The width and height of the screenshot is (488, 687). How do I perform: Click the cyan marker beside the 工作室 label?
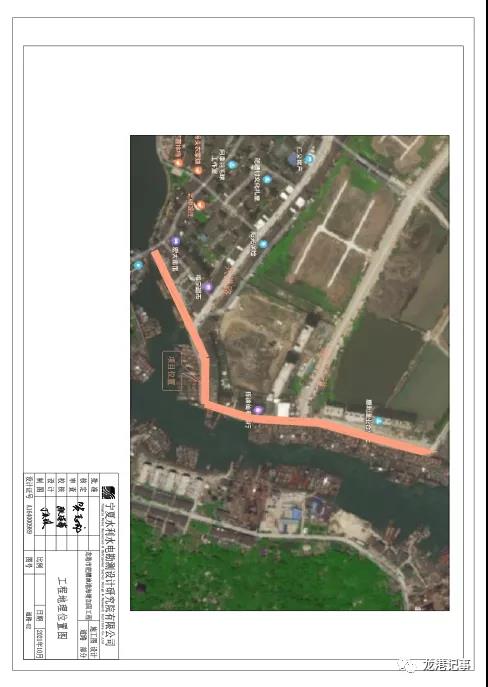[232, 165]
